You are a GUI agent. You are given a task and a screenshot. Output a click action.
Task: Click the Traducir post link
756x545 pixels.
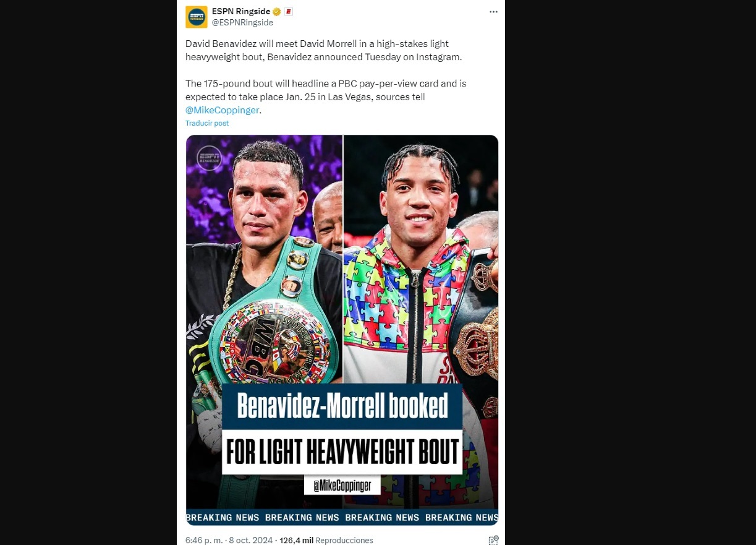tap(207, 123)
